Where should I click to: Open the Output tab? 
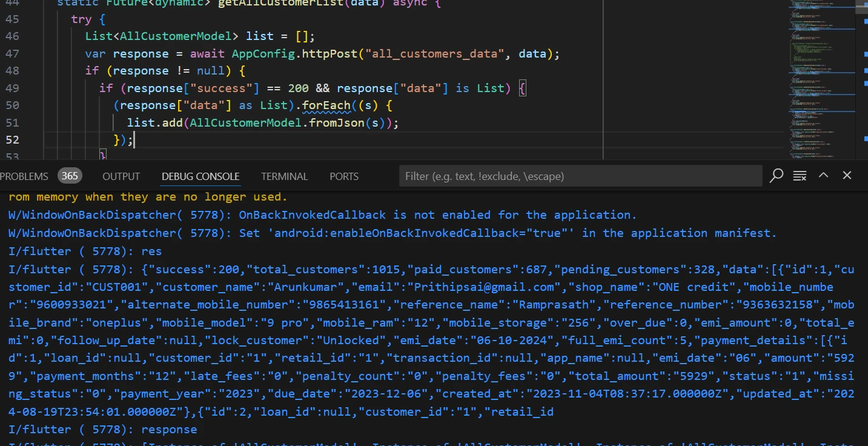point(121,176)
